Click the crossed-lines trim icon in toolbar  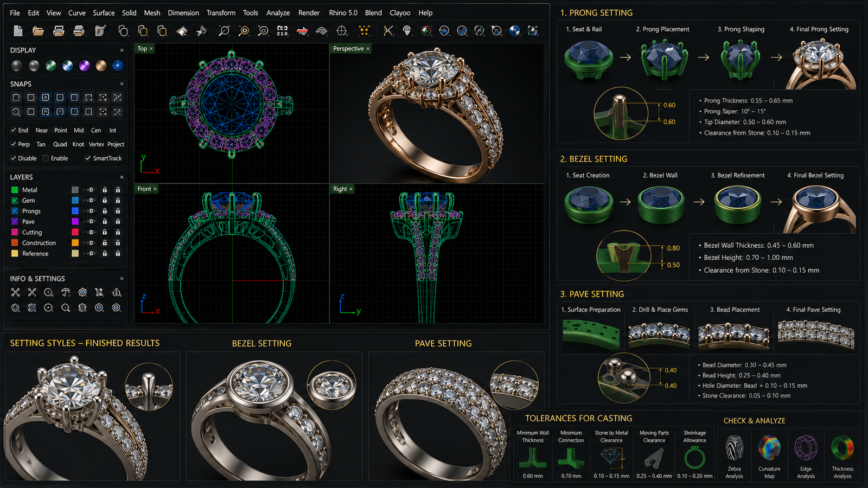coord(388,31)
